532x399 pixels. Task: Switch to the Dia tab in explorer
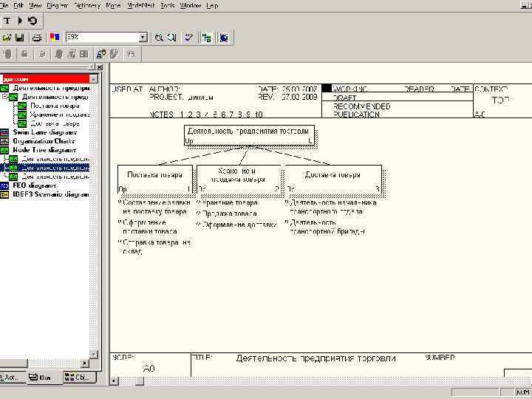pos(41,378)
